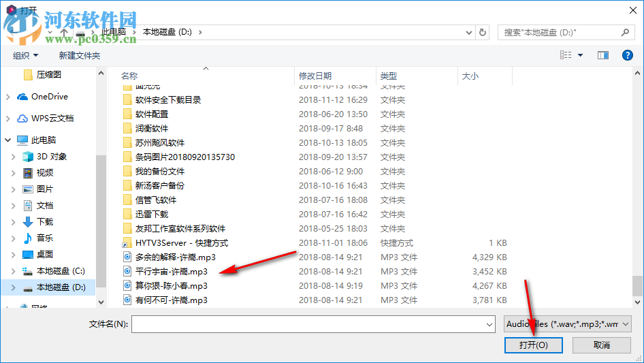Expand the 3D 对象 tree node
The width and height of the screenshot is (644, 363).
coord(13,157)
